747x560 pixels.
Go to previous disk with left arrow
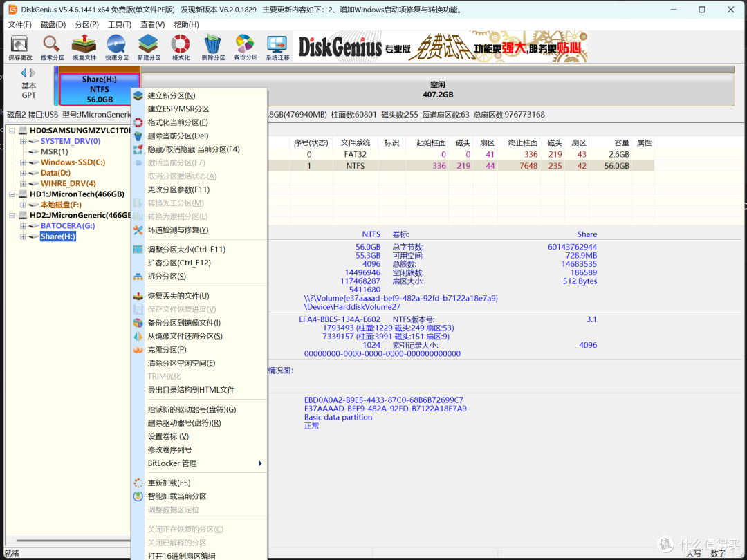(23, 73)
